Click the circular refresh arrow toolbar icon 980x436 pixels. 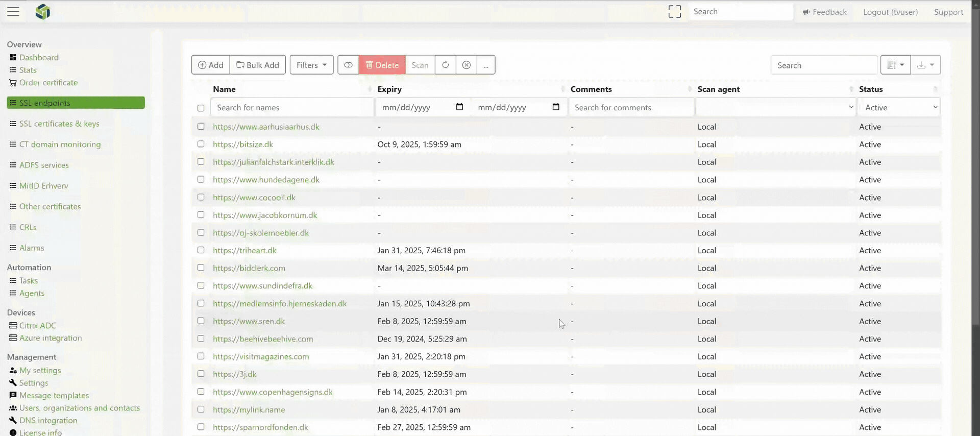click(446, 65)
